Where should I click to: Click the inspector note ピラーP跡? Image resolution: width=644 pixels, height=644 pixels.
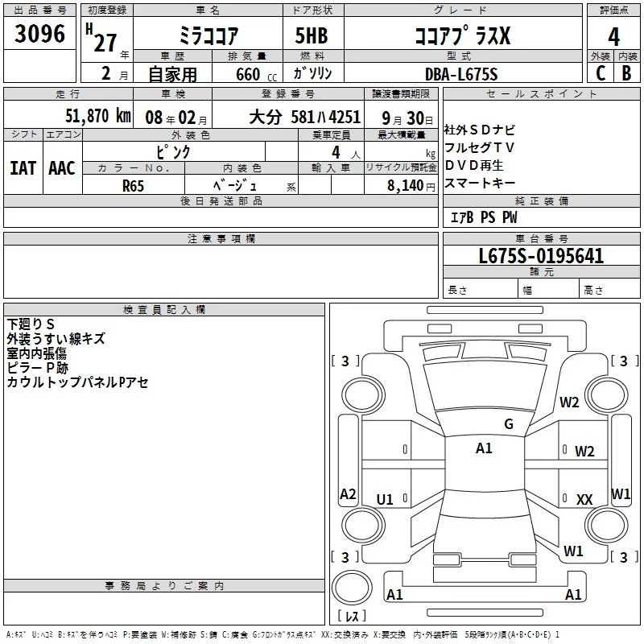(x=37, y=368)
